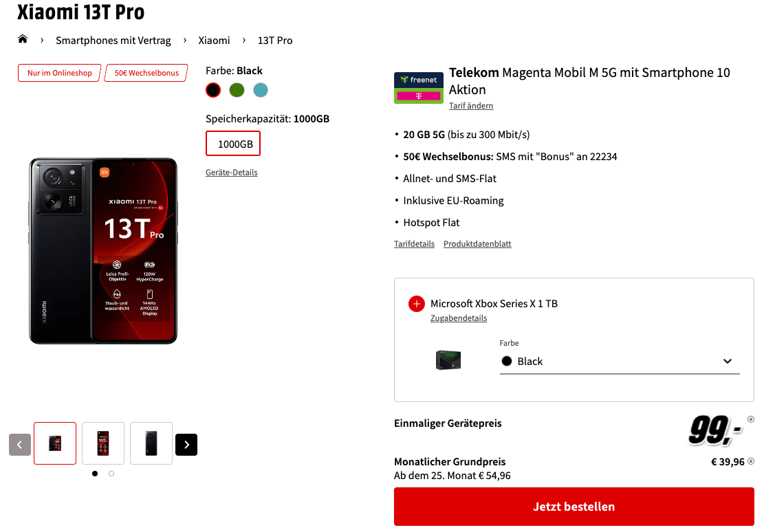Jump to second carousel page dot

click(111, 474)
